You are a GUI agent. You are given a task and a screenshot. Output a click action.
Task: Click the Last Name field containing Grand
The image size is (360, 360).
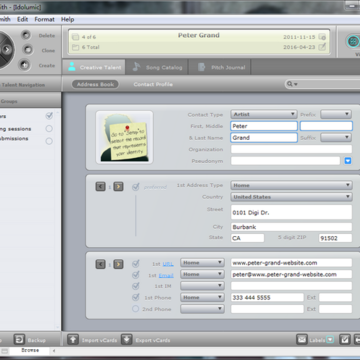(264, 138)
